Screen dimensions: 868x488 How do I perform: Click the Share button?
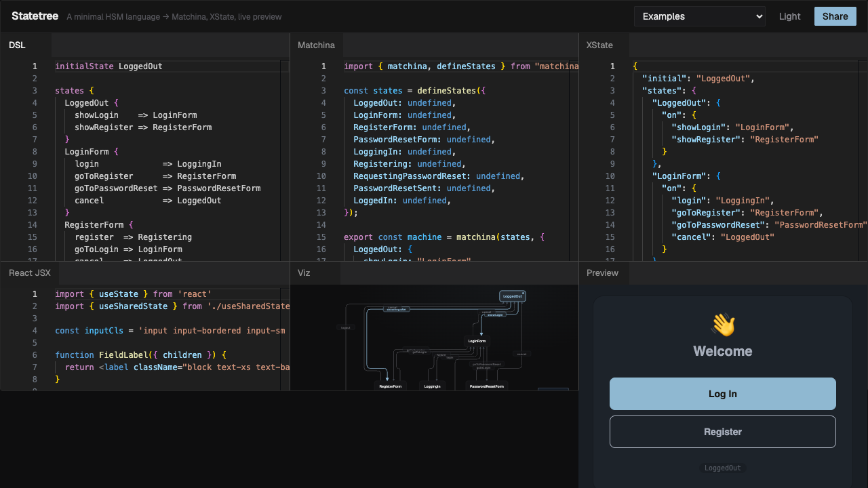pyautogui.click(x=835, y=16)
